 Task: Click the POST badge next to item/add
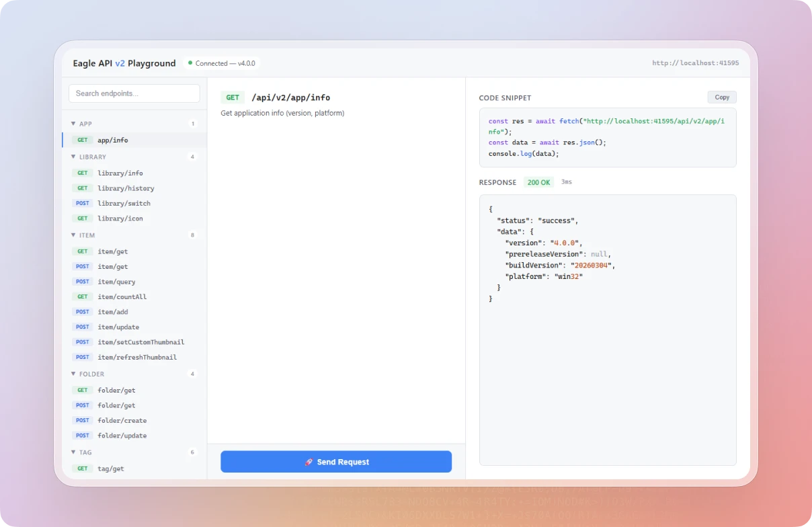coord(82,311)
